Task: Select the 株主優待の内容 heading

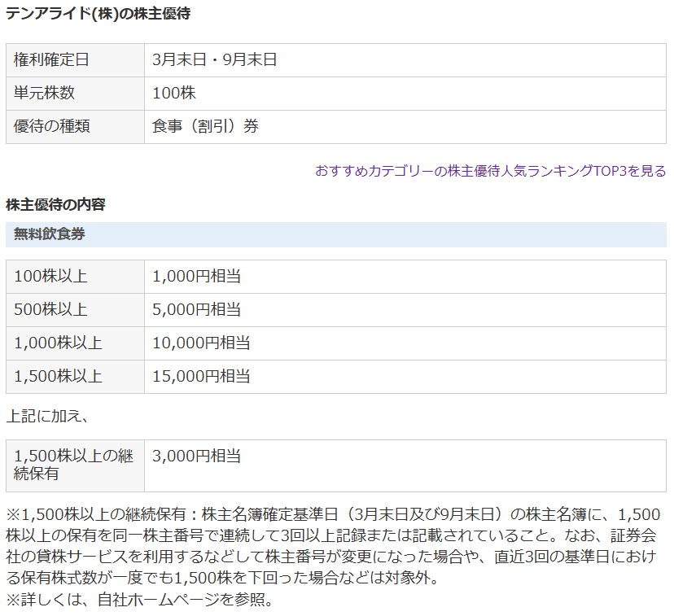Action: 55,204
